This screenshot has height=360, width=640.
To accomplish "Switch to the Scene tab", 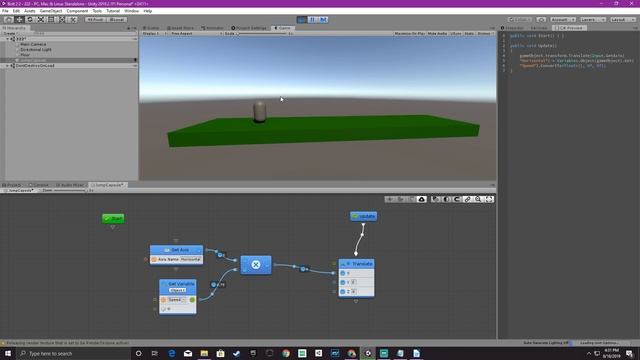I will pos(151,28).
